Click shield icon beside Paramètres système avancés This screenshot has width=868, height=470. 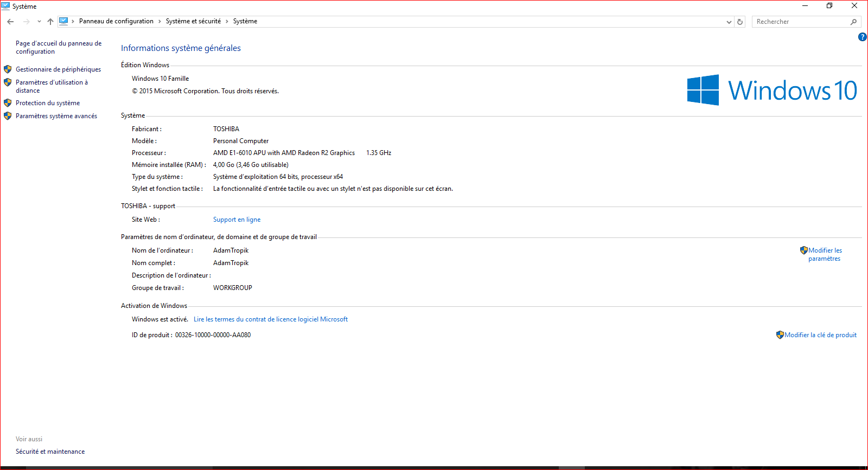click(8, 116)
